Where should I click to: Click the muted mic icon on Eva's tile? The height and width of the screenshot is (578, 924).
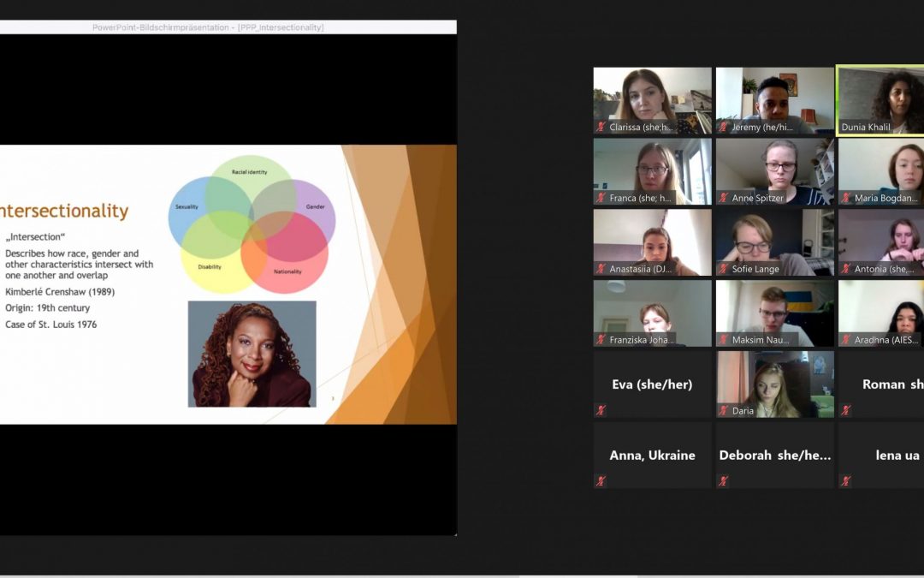point(601,411)
